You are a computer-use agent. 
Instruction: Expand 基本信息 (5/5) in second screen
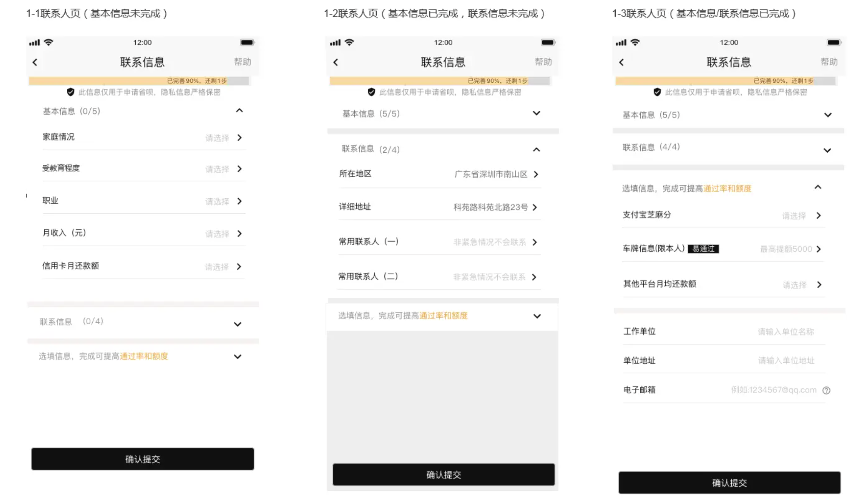coord(536,113)
